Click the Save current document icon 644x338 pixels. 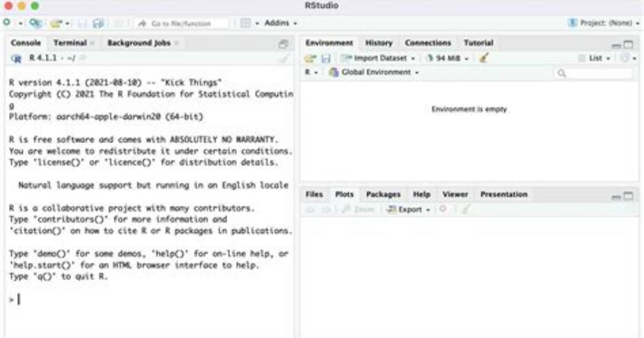point(82,23)
